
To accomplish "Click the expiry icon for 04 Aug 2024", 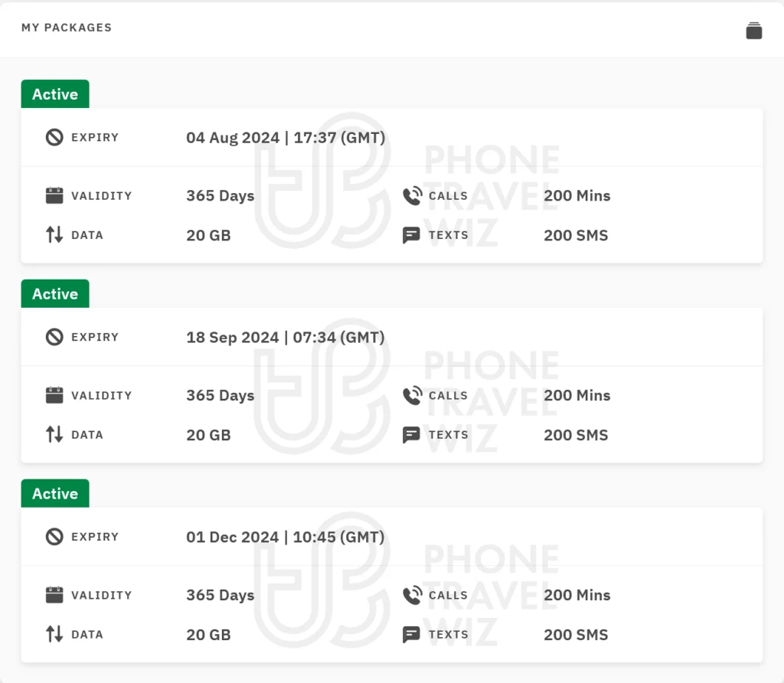I will 54,138.
